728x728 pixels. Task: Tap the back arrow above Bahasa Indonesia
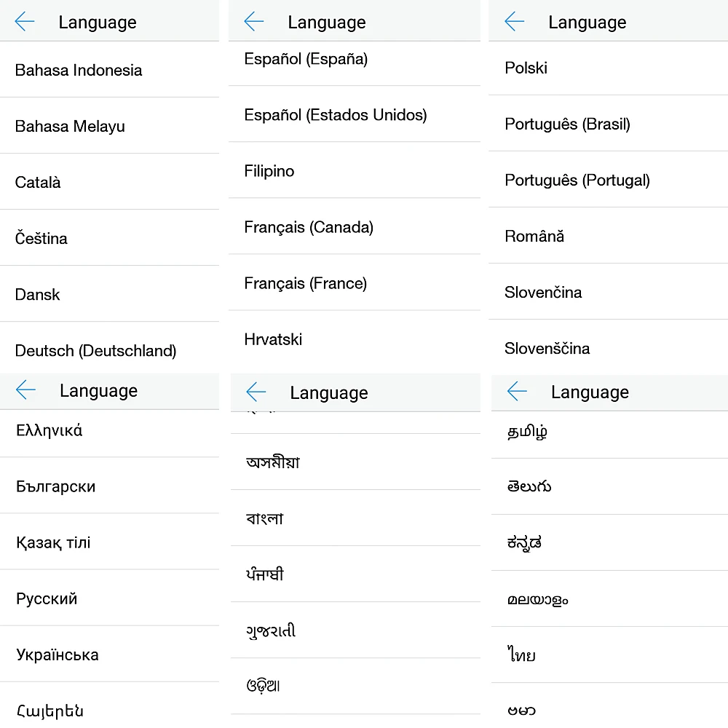point(25,23)
